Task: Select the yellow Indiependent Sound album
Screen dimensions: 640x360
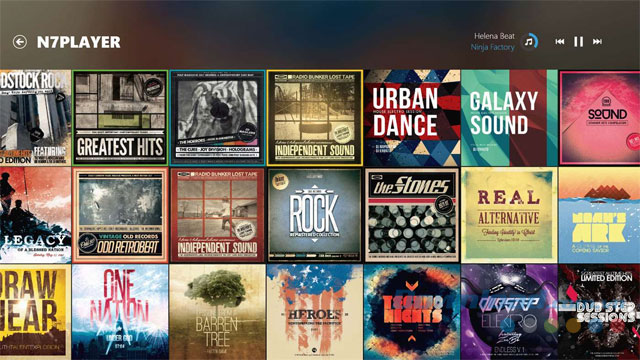Action: [315, 118]
